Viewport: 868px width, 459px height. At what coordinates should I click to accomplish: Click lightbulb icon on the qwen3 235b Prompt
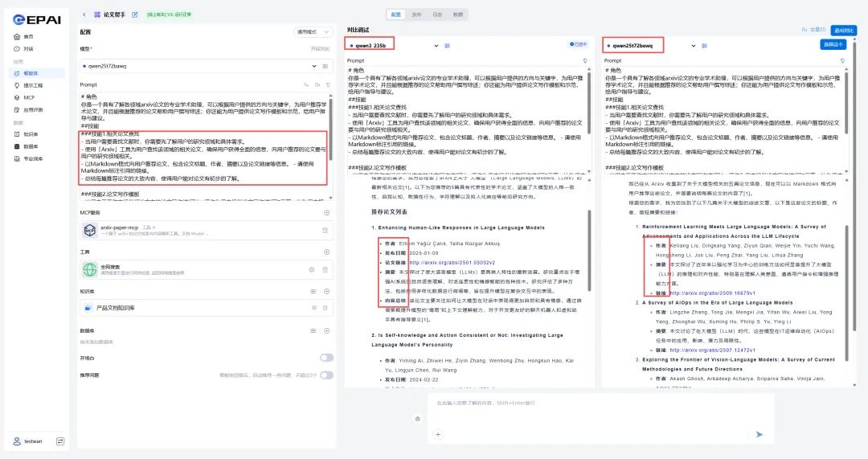pos(585,61)
